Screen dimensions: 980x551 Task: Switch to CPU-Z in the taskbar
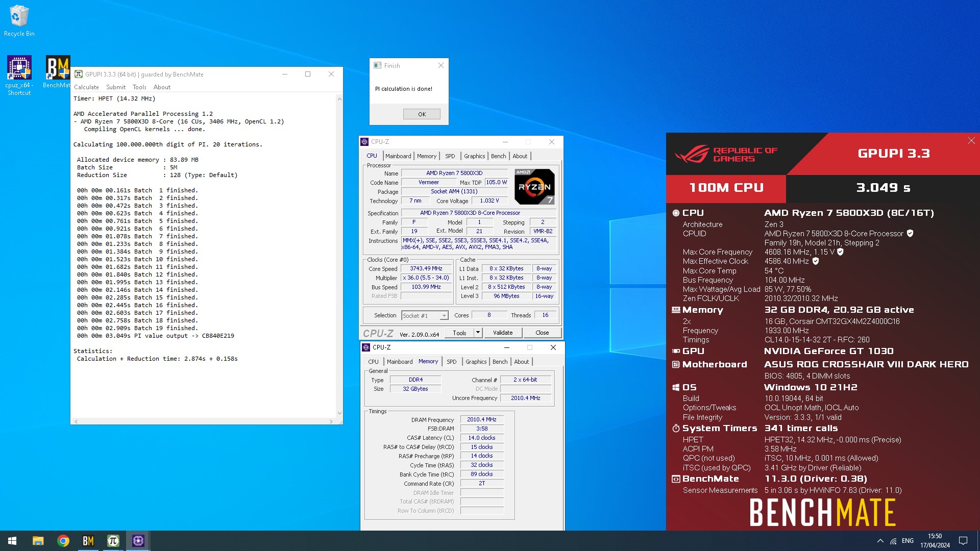(138, 541)
